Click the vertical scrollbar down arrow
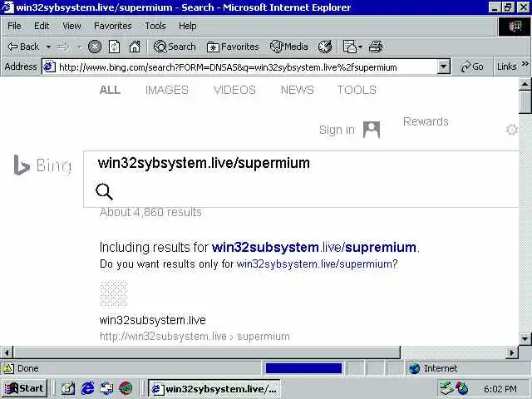 click(x=525, y=338)
